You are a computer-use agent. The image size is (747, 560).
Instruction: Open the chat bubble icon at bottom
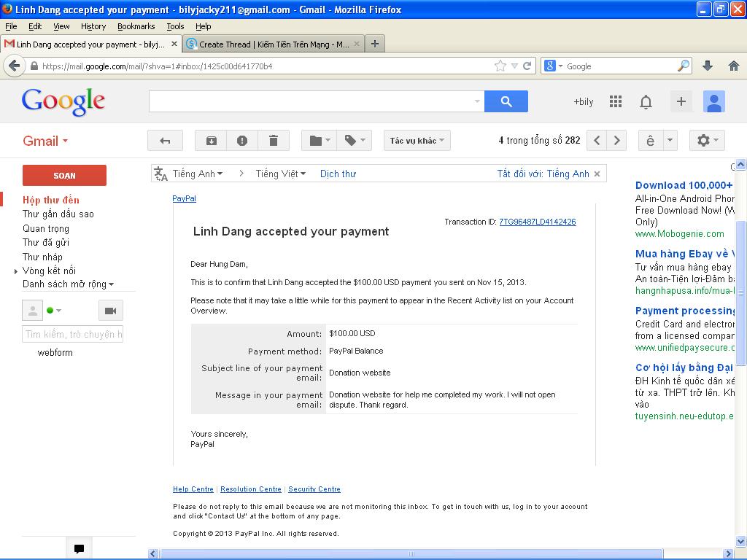click(x=79, y=548)
